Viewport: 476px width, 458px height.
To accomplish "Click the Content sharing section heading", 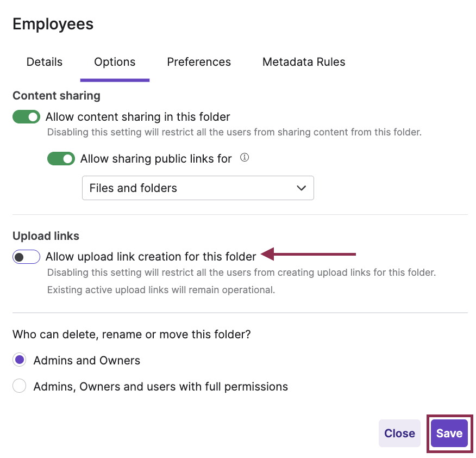I will (x=57, y=96).
